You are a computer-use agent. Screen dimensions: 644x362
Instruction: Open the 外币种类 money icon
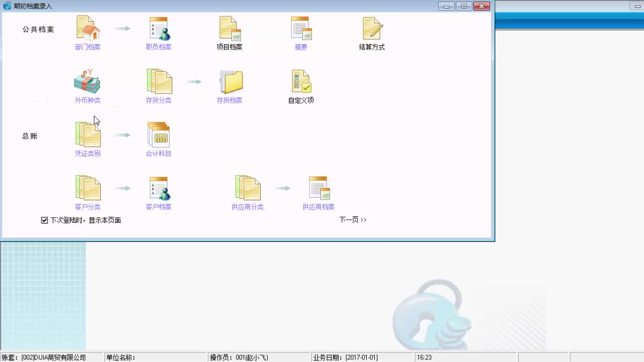click(88, 81)
